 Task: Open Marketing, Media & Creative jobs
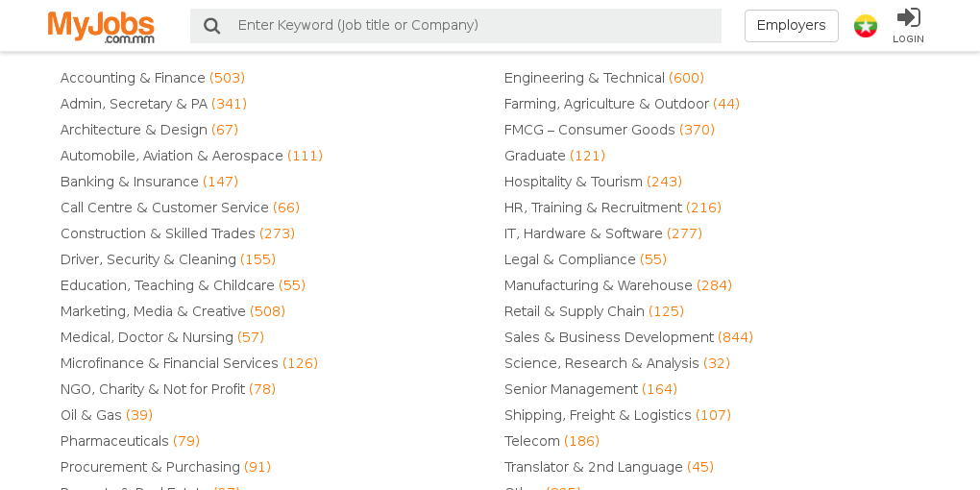coord(173,311)
